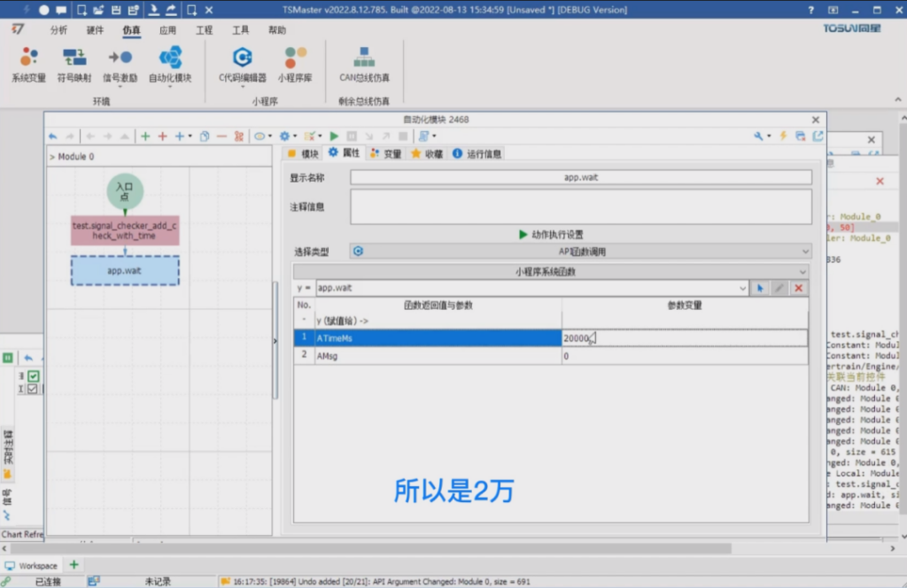
Task: Launch the C代码编辑器 (C Code Editor)
Action: coord(243,65)
